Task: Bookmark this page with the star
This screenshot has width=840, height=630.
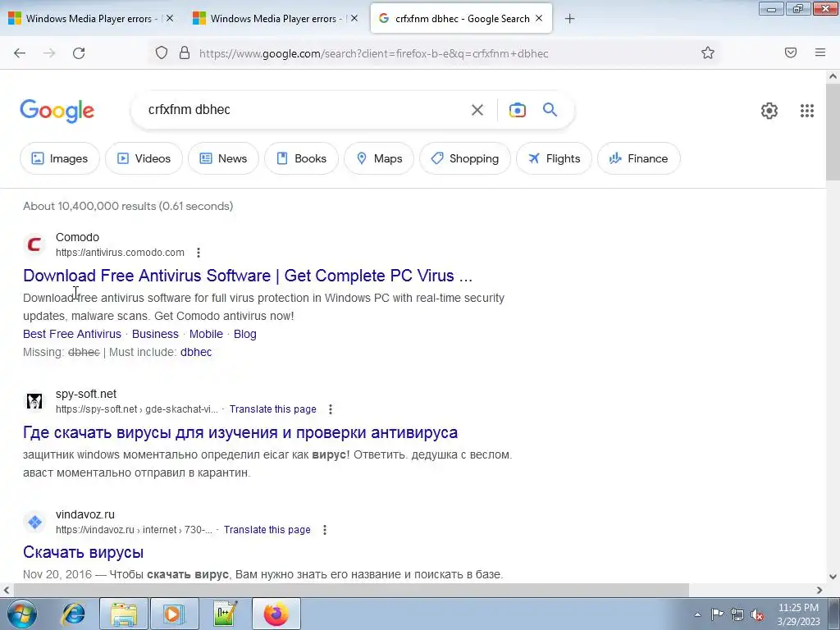Action: [708, 52]
